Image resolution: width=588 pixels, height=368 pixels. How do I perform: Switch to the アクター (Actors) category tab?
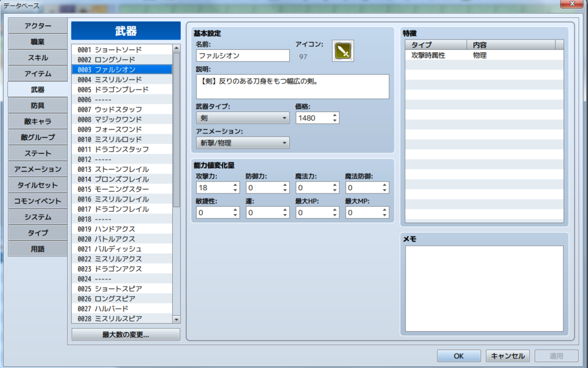coord(37,25)
